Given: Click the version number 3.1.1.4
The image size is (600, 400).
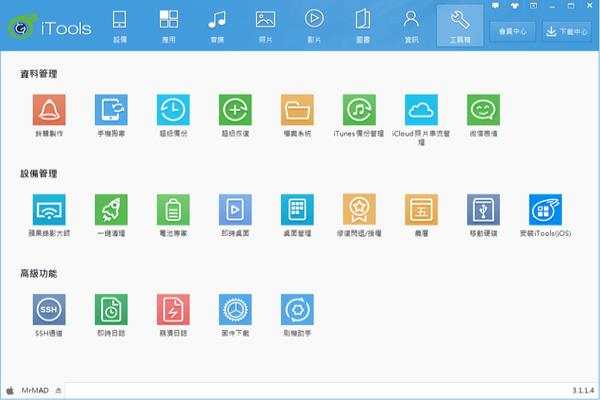Looking at the screenshot, I should click(x=583, y=390).
